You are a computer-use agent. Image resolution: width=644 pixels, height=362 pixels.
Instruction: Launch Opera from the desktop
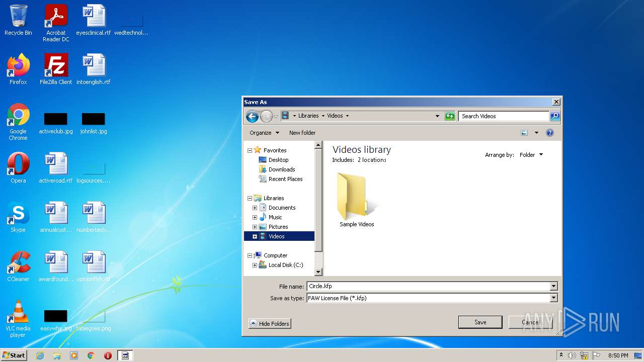[x=18, y=168]
